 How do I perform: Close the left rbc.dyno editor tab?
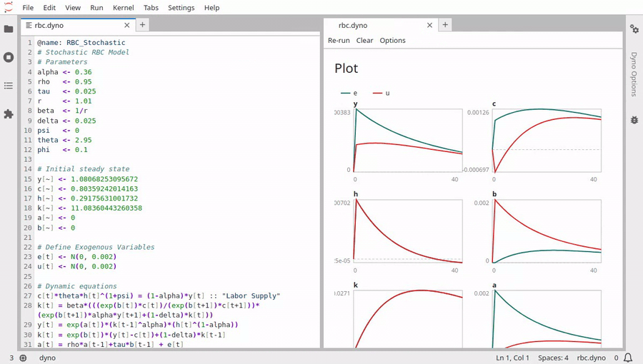(x=127, y=26)
